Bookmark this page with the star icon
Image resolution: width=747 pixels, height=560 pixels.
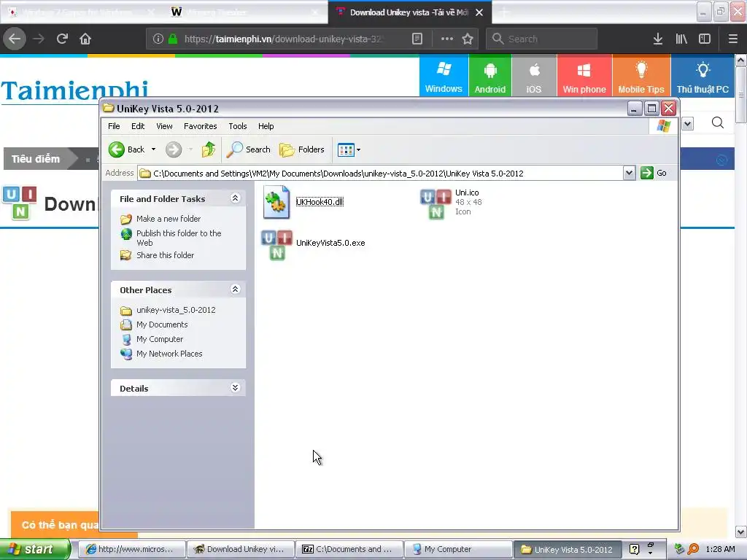pos(468,39)
